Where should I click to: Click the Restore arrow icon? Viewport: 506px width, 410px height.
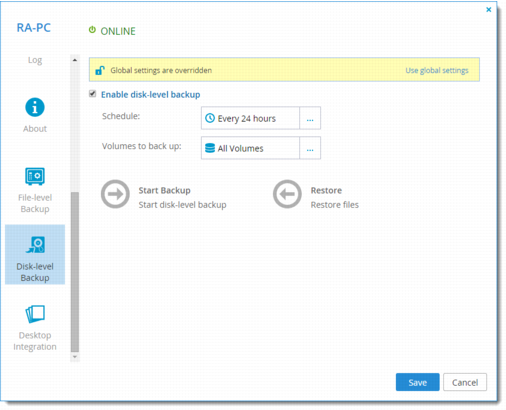(287, 194)
